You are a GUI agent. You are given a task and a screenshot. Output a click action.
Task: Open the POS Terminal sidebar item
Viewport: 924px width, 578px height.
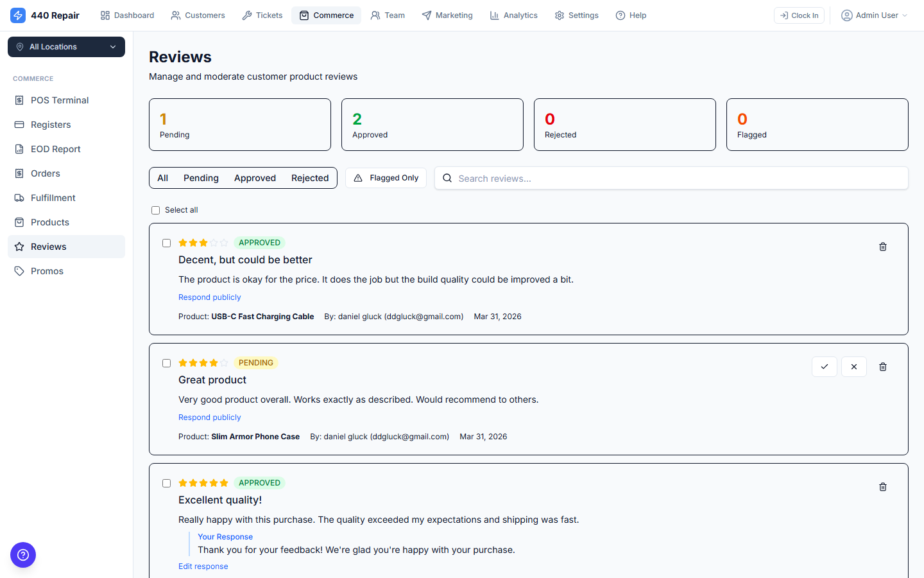point(60,100)
